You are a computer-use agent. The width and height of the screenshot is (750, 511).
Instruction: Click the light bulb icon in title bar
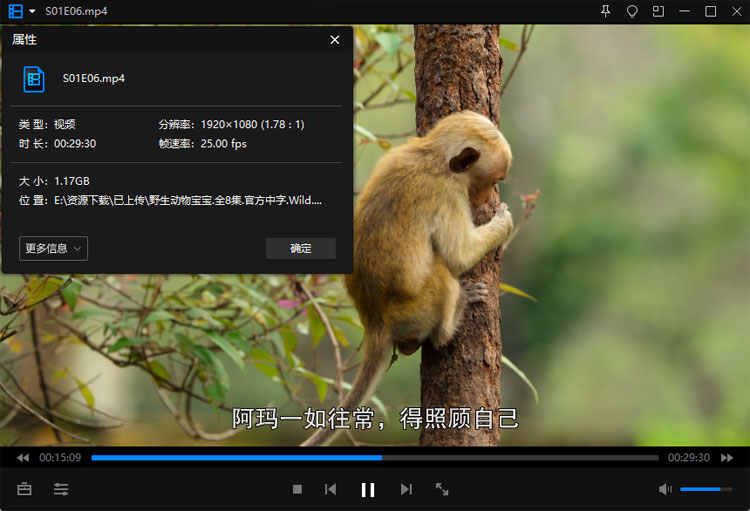(x=632, y=11)
